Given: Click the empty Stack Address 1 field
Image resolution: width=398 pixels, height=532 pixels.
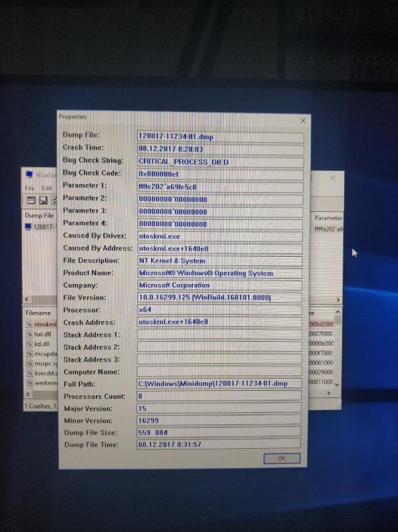Looking at the screenshot, I should point(220,334).
